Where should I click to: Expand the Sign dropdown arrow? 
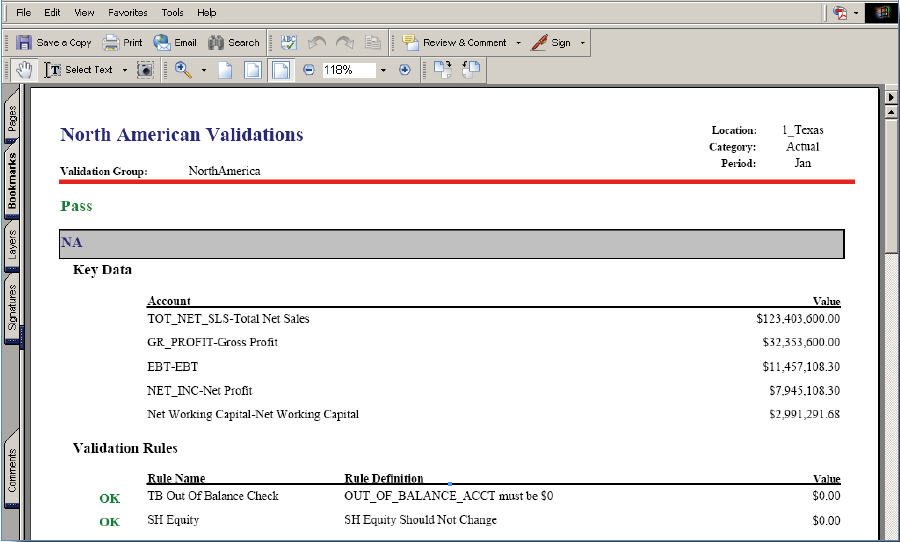(583, 42)
